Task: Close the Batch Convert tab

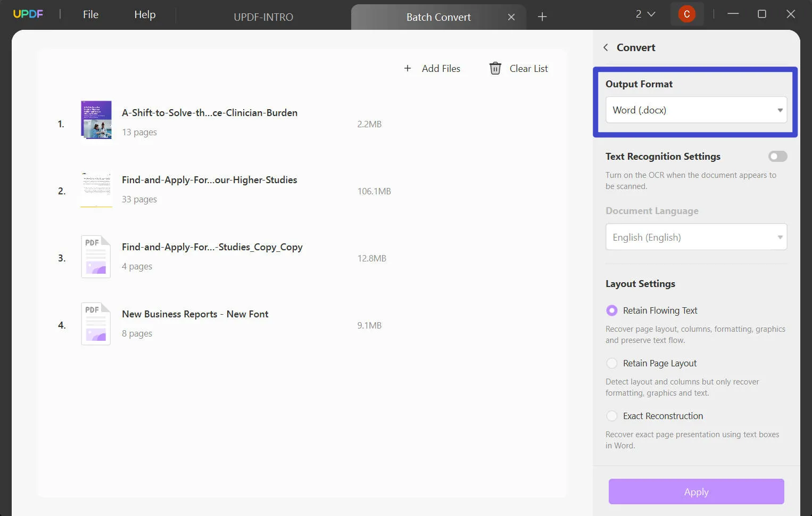Action: coord(511,17)
